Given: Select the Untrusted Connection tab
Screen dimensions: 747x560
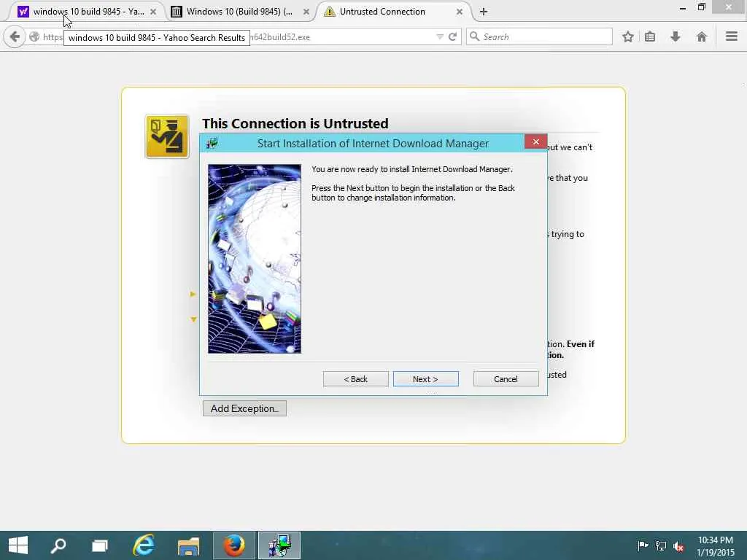Looking at the screenshot, I should (382, 12).
